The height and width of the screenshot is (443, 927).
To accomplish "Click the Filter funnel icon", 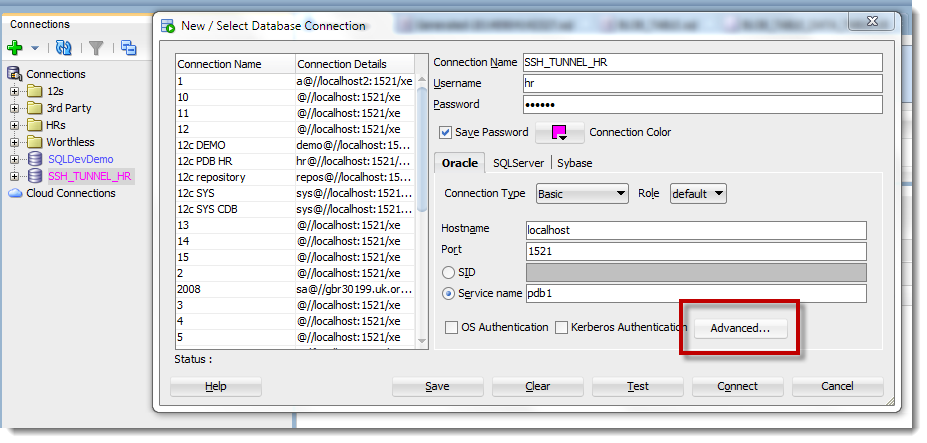I will point(96,48).
